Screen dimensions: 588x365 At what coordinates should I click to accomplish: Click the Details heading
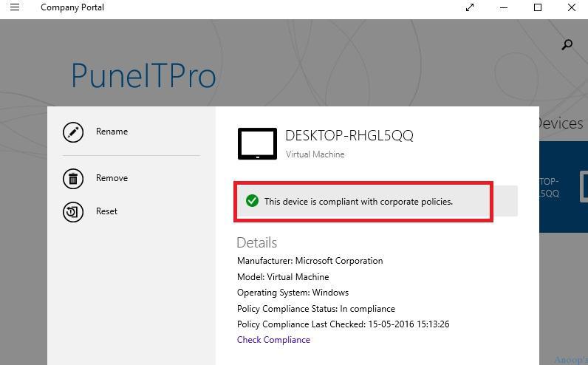pos(257,242)
